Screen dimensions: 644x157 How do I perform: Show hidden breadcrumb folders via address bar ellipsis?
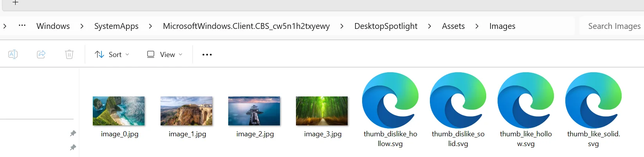22,26
